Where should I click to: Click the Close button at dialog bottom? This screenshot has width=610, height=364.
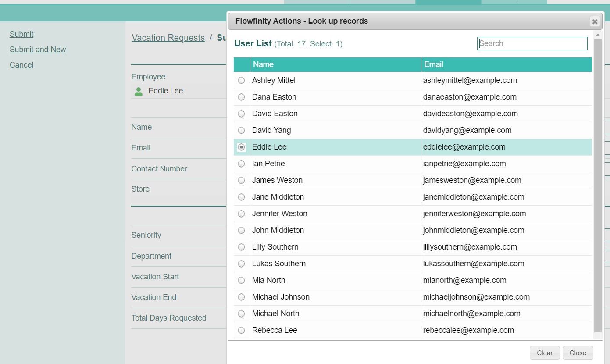(578, 353)
